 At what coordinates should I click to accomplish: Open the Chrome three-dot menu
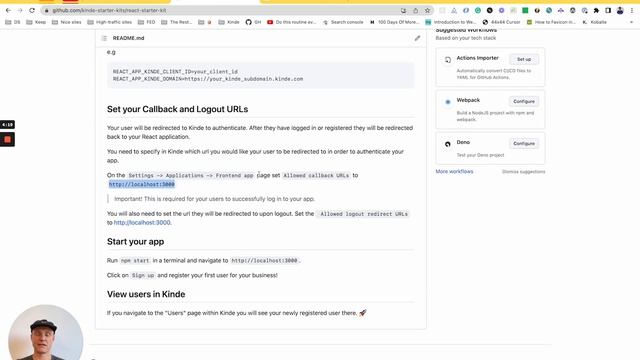point(631,10)
